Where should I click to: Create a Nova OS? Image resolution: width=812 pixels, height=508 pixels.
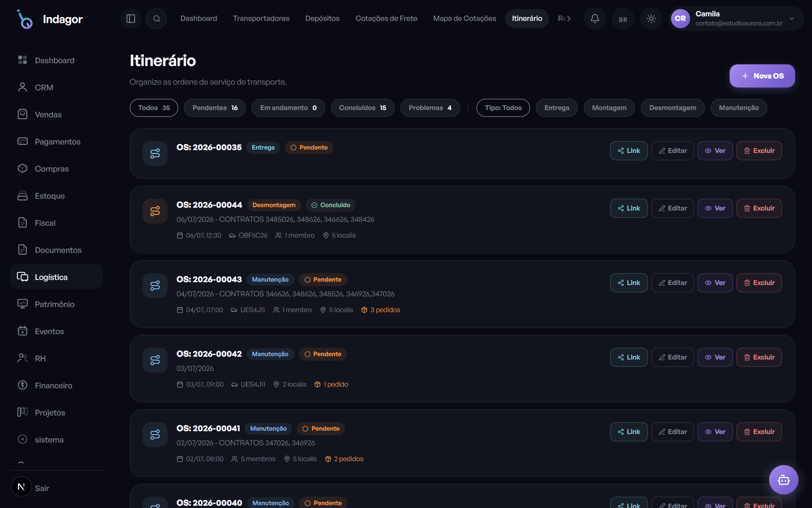(762, 76)
